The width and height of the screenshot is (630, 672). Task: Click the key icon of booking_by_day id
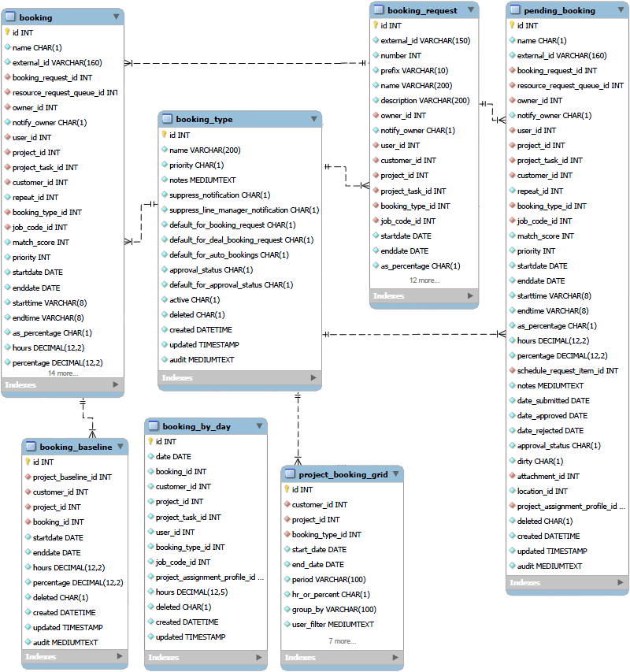pyautogui.click(x=150, y=441)
